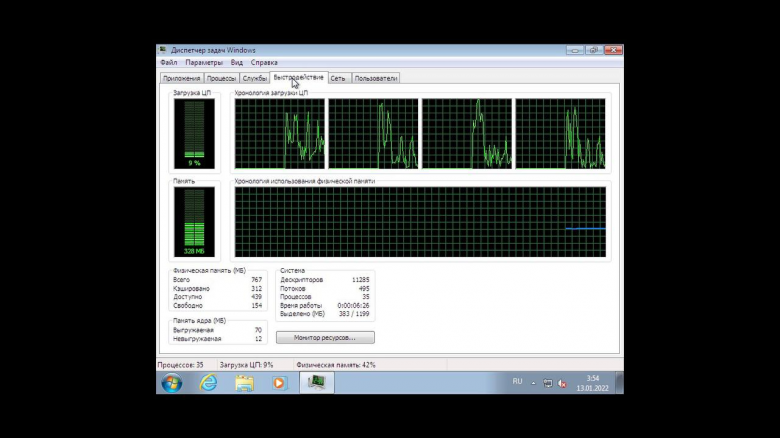Show hidden tray icons arrow
Image resolution: width=780 pixels, height=438 pixels.
click(x=533, y=383)
